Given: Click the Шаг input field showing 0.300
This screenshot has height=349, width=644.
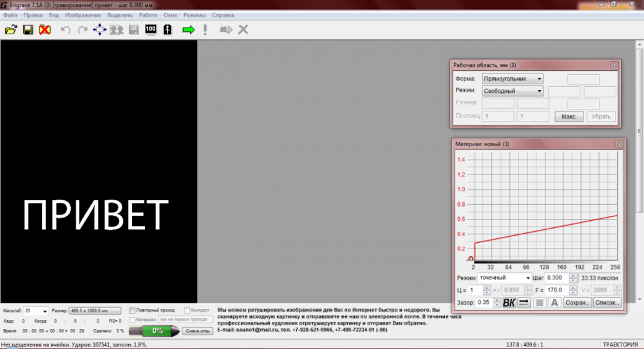Looking at the screenshot, I should point(558,278).
